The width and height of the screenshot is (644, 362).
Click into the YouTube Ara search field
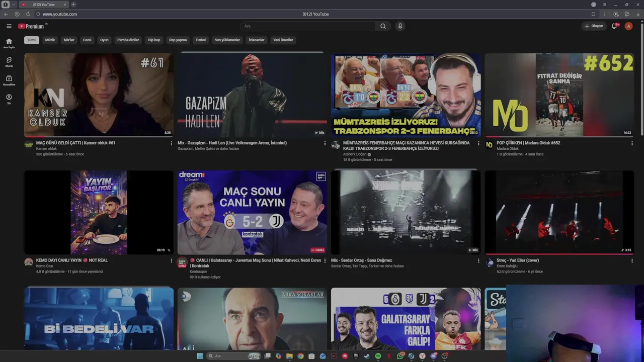coord(307,26)
